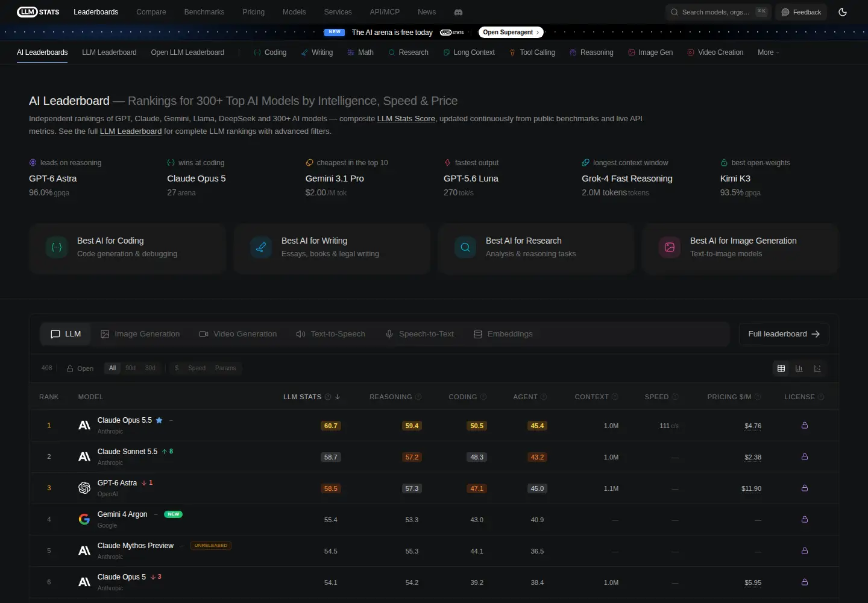
Task: Open the Video Generation leaderboard tab
Action: click(x=238, y=334)
